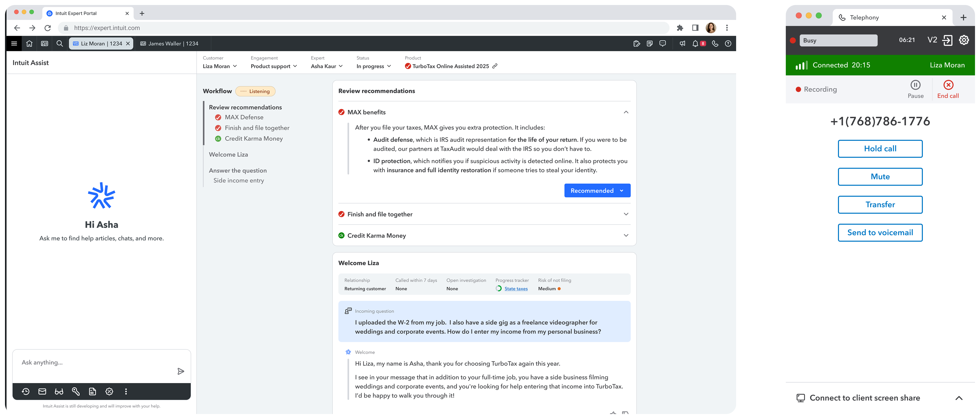
Task: Open the State taxes progress link
Action: click(x=516, y=288)
